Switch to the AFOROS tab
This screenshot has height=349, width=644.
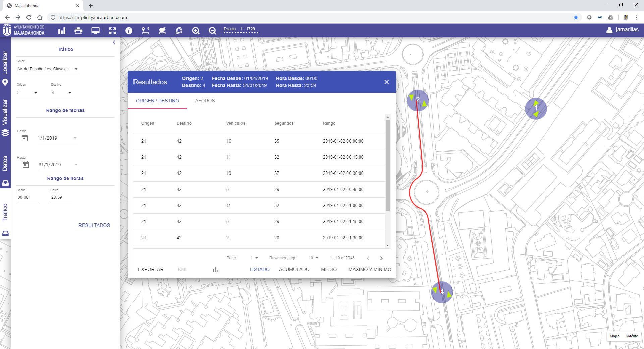[x=205, y=101]
